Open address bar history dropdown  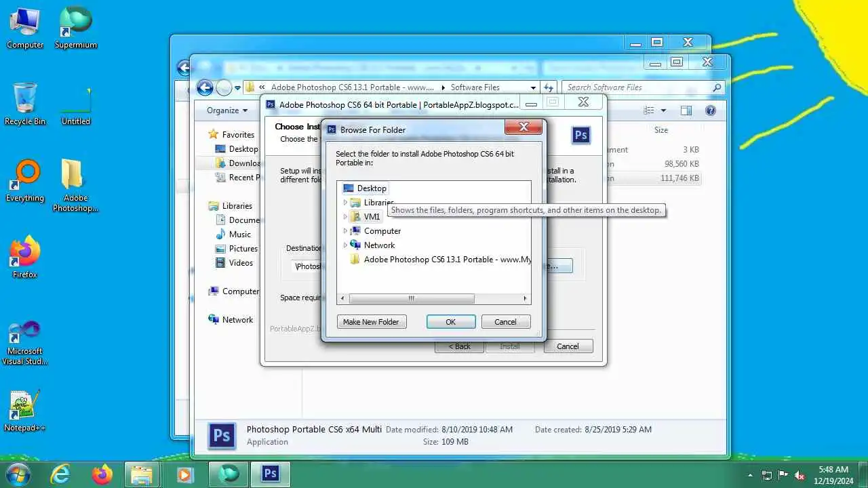[534, 87]
